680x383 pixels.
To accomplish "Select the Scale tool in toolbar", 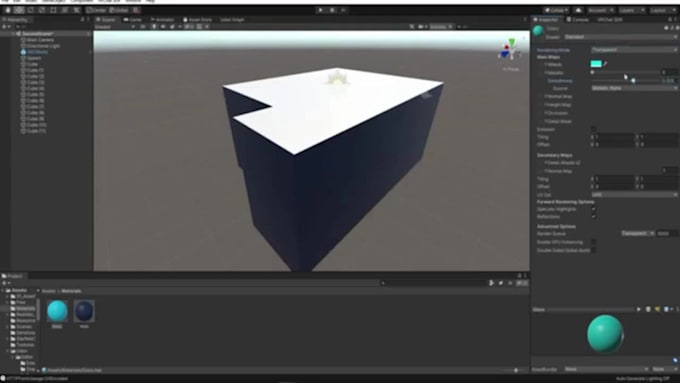I will coord(42,10).
